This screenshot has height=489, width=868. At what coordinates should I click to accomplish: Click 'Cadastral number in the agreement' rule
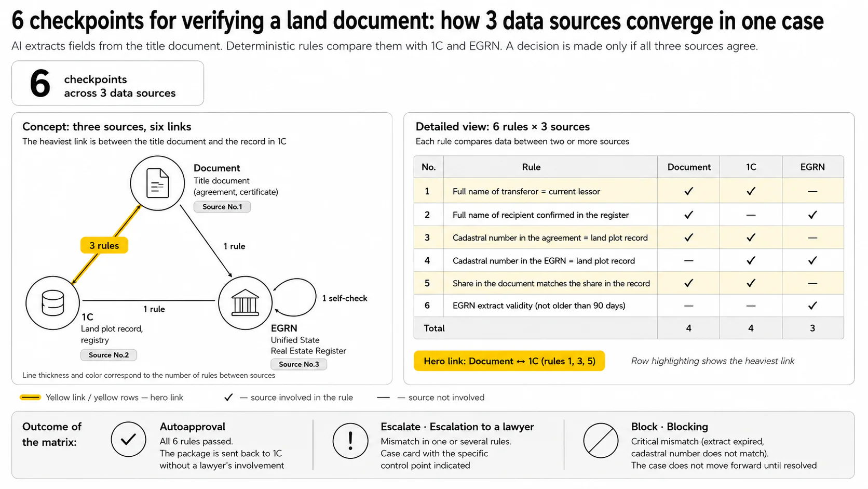[550, 238]
